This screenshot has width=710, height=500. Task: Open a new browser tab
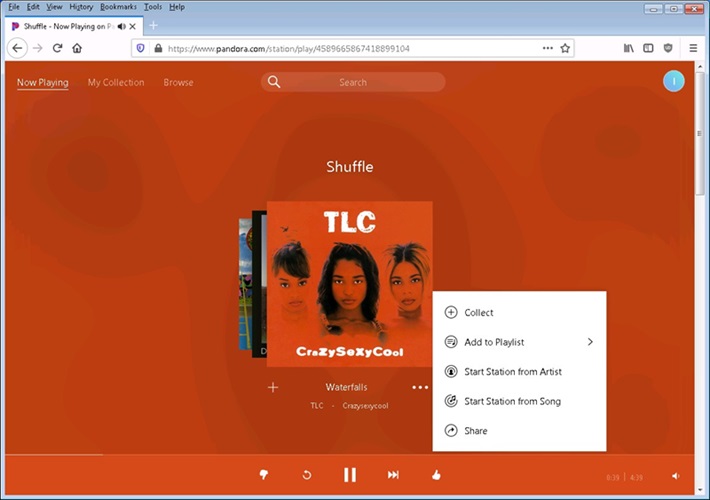(x=154, y=25)
